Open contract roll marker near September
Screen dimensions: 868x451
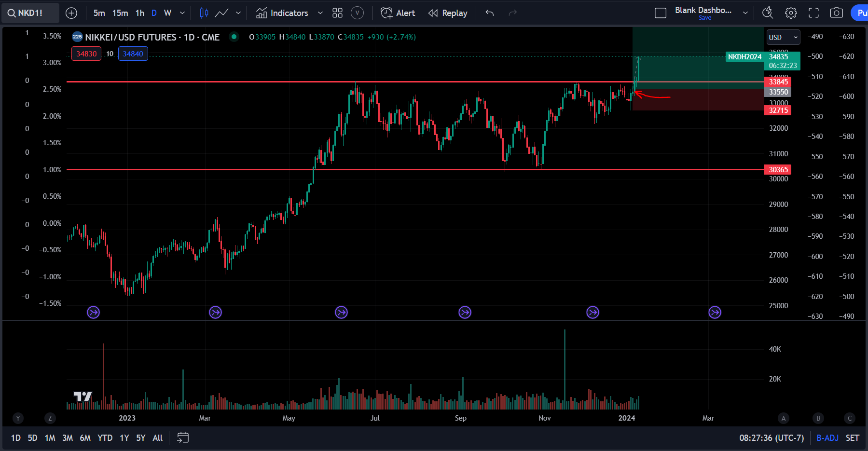465,313
